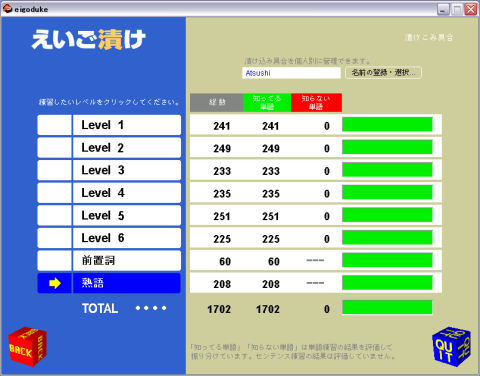The width and height of the screenshot is (480, 376).
Task: Click the yellow arrow beside 熟語
Action: [x=55, y=283]
